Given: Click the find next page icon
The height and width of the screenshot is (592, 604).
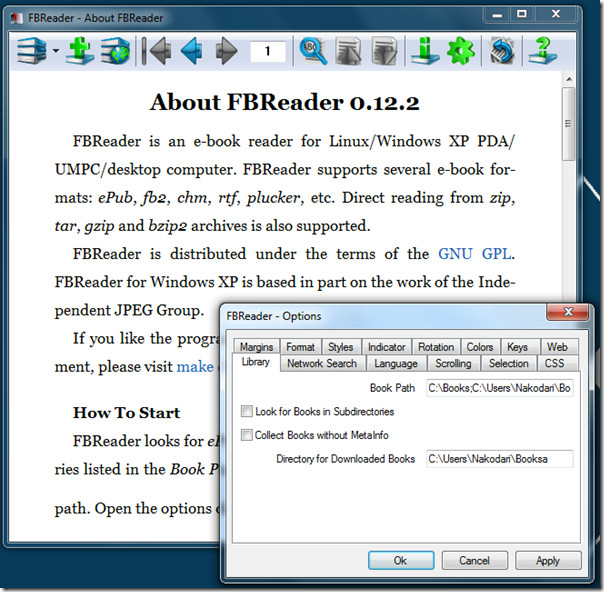Looking at the screenshot, I should click(x=384, y=50).
